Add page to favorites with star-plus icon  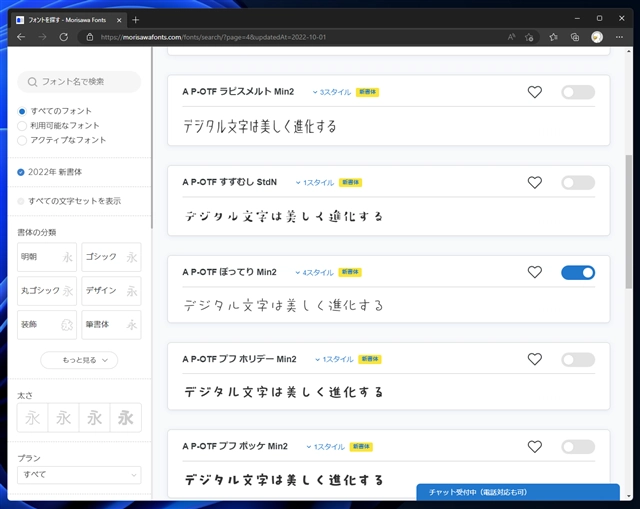[x=529, y=37]
